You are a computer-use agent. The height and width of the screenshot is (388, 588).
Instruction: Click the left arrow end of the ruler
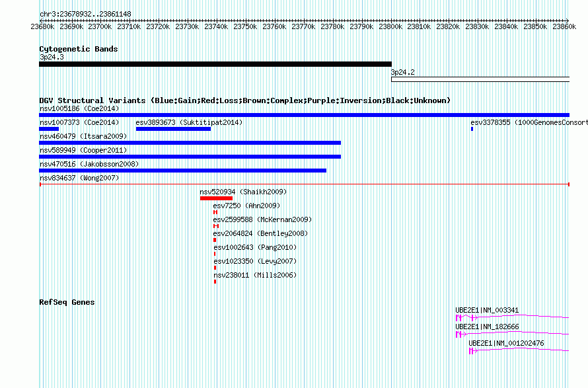click(x=41, y=20)
